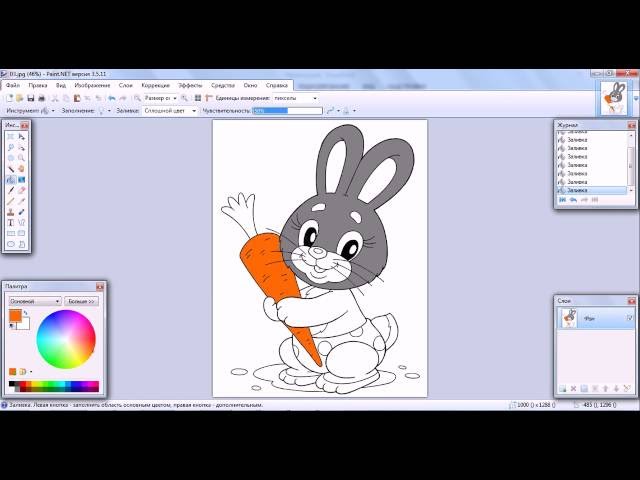This screenshot has width=640, height=480.
Task: Create a new image from toolbar
Action: pyautogui.click(x=9, y=98)
